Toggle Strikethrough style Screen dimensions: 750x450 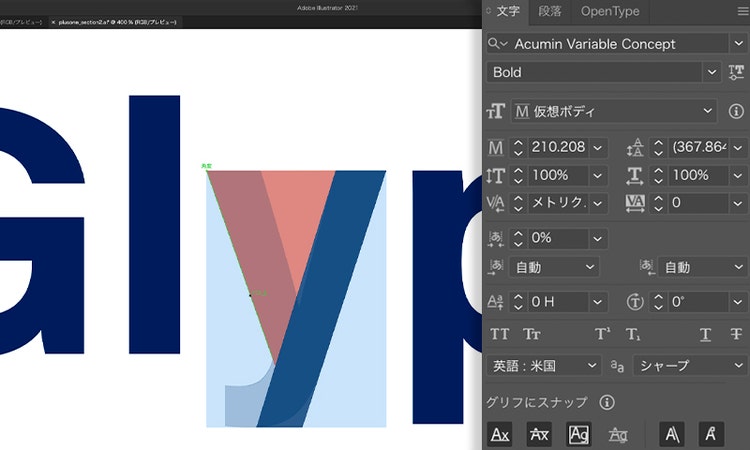pos(736,334)
